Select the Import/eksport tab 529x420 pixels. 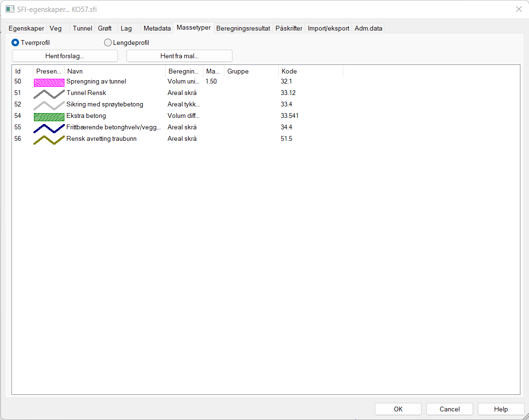tap(328, 28)
